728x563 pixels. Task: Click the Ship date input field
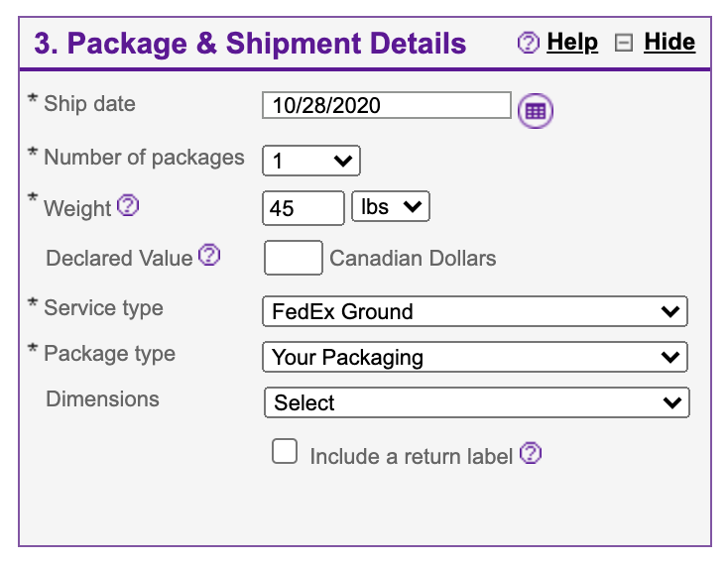[x=386, y=105]
